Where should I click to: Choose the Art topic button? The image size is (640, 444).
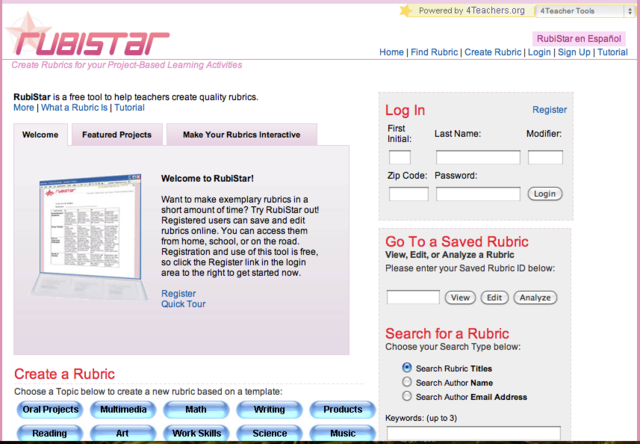[123, 433]
